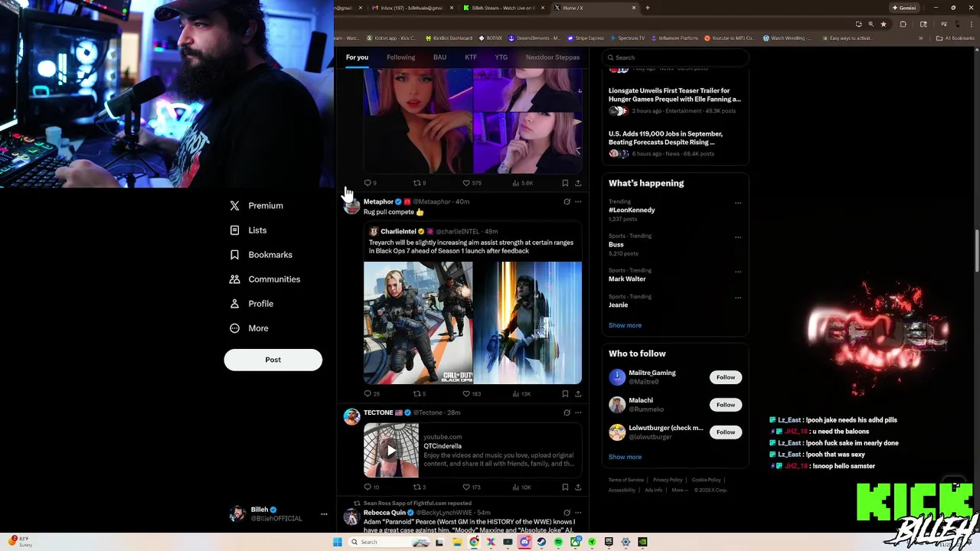980x551 pixels.
Task: Open the Gemini button in Chrome
Action: 904,8
